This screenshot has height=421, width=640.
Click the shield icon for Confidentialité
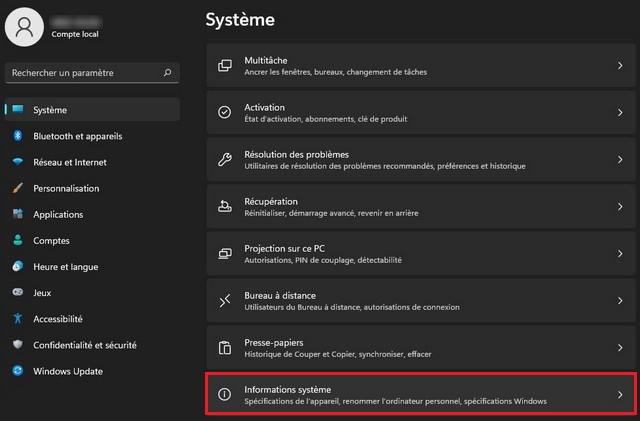pyautogui.click(x=18, y=344)
